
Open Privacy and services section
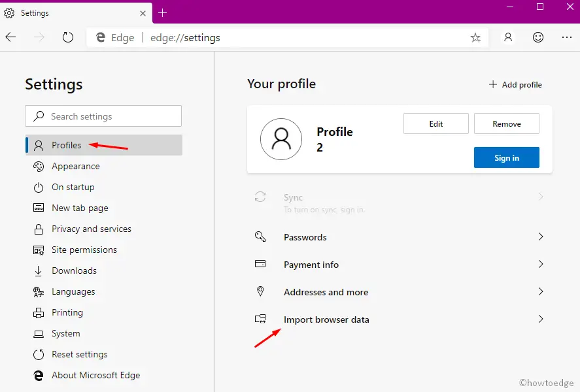pyautogui.click(x=92, y=229)
